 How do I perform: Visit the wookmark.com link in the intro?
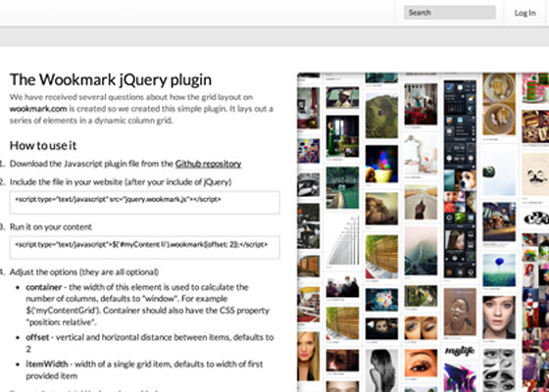(38, 109)
